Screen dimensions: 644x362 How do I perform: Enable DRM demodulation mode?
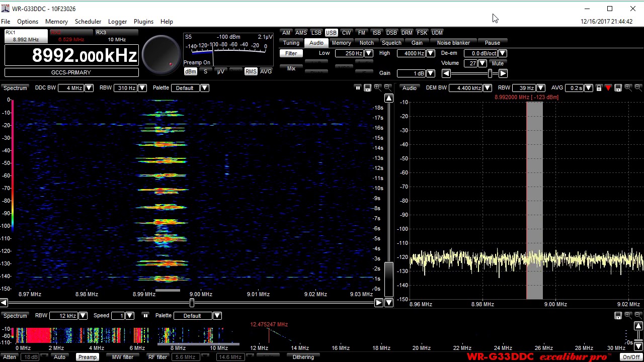tap(407, 33)
